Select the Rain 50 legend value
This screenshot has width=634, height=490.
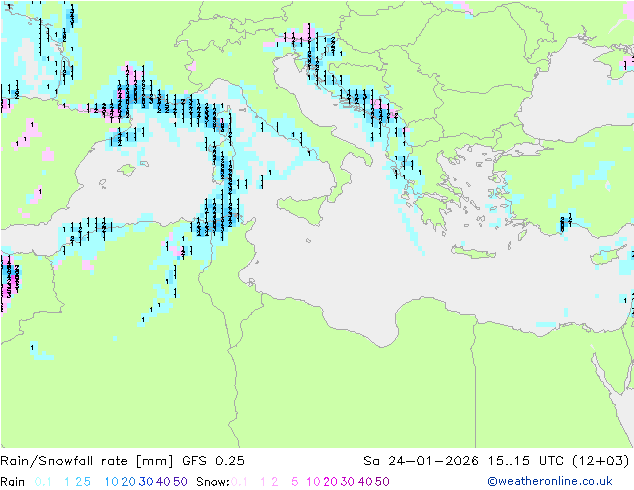point(180,482)
